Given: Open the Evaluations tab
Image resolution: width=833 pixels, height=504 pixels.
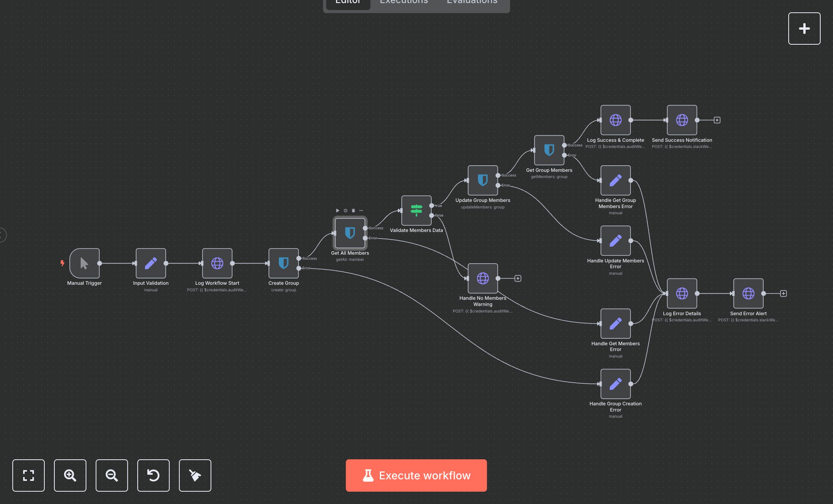Looking at the screenshot, I should [472, 2].
